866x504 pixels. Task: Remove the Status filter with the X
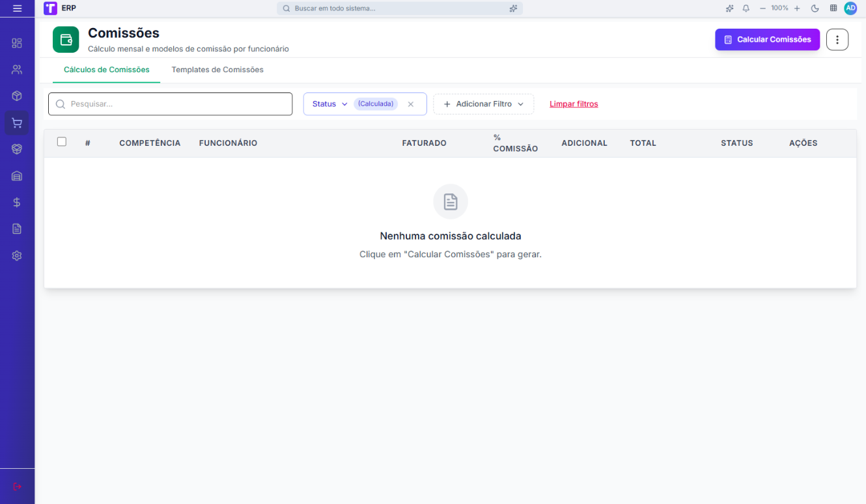[410, 104]
